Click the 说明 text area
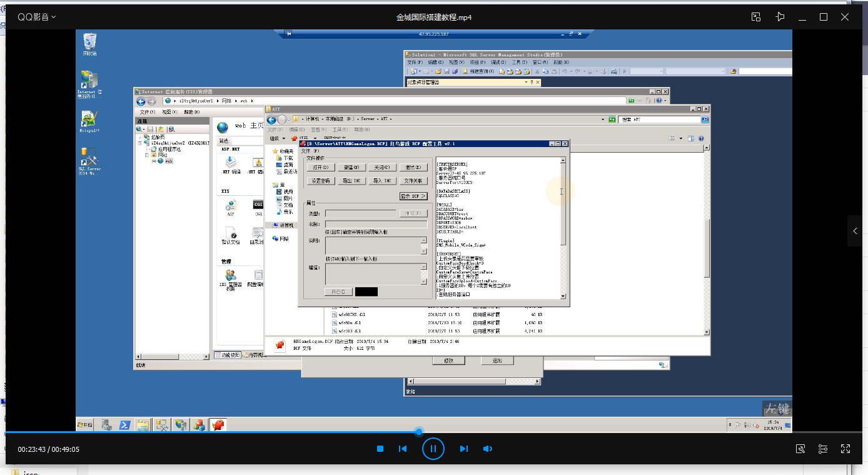This screenshot has width=868, height=475. point(373,245)
